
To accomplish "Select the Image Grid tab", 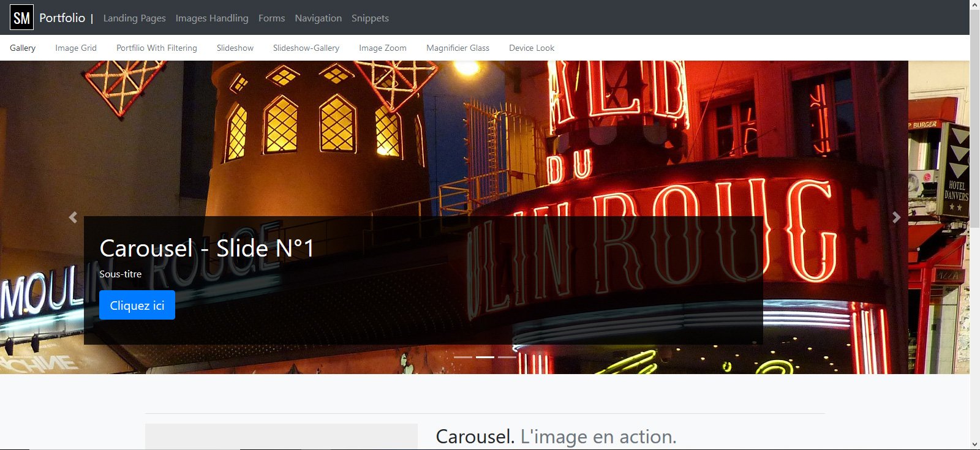I will pos(76,48).
